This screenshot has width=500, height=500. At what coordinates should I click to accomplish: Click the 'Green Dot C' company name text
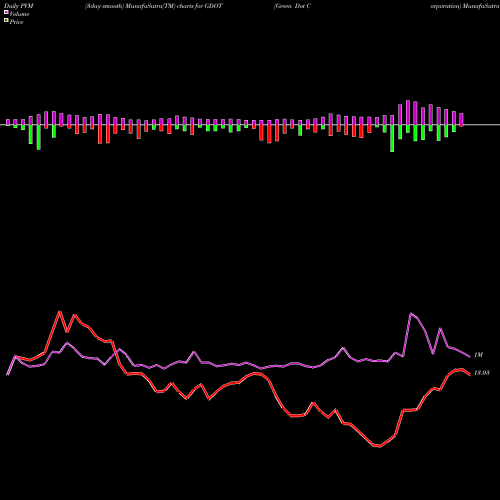292,6
